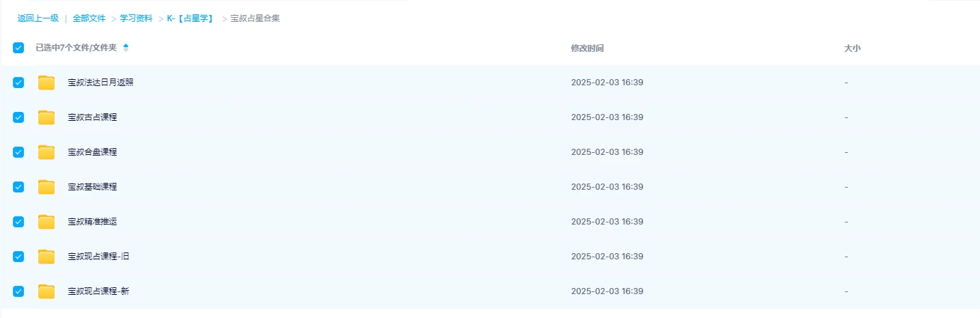This screenshot has width=980, height=318.
Task: Open the 宝叔古占课程 folder icon
Action: (46, 117)
